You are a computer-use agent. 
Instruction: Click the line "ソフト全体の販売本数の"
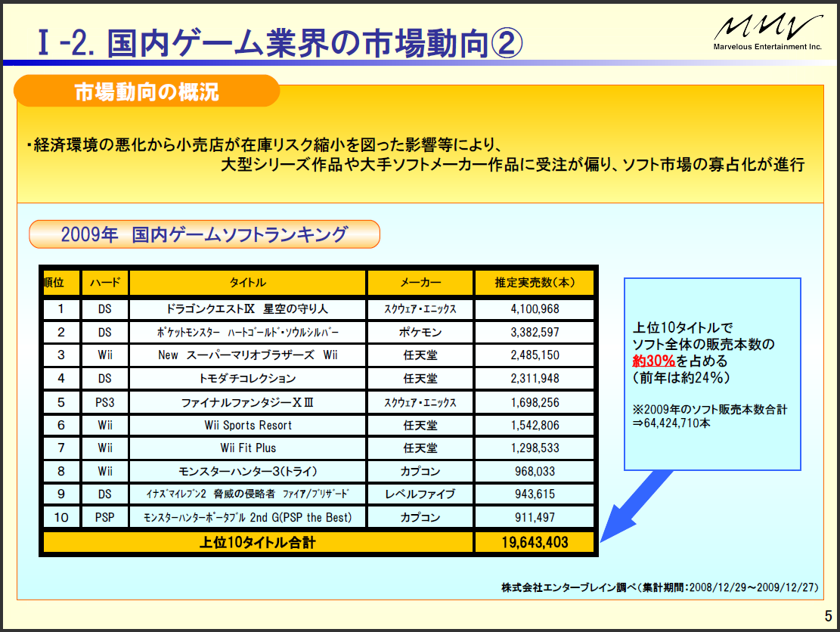pos(703,345)
